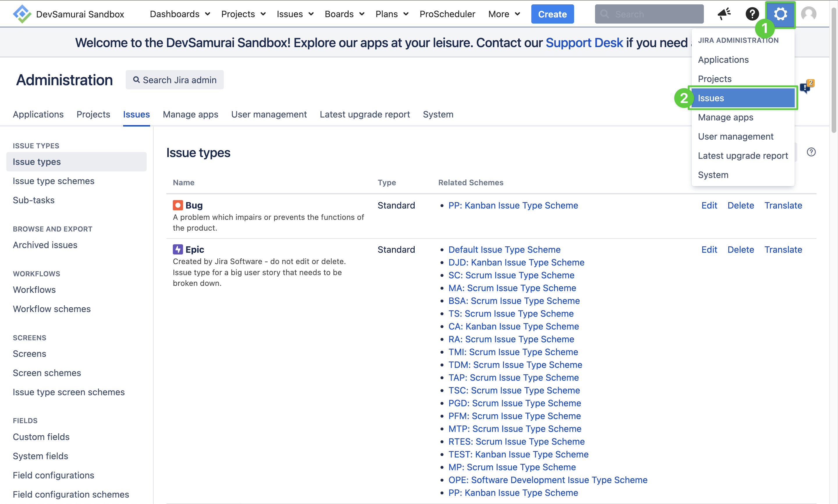Click the DevSamurai Sandbox logo icon
This screenshot has height=504, width=838.
point(22,14)
